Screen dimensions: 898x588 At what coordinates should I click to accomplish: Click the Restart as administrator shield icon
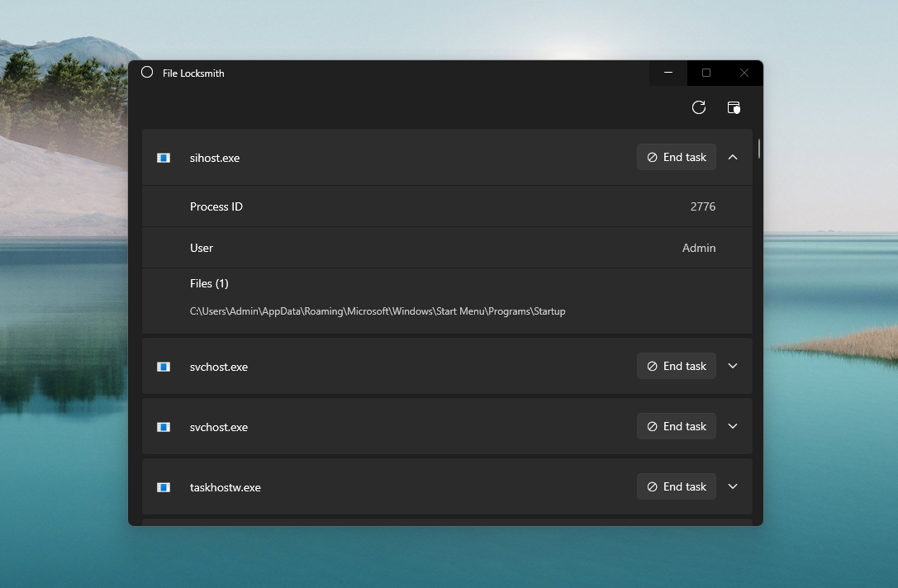733,107
